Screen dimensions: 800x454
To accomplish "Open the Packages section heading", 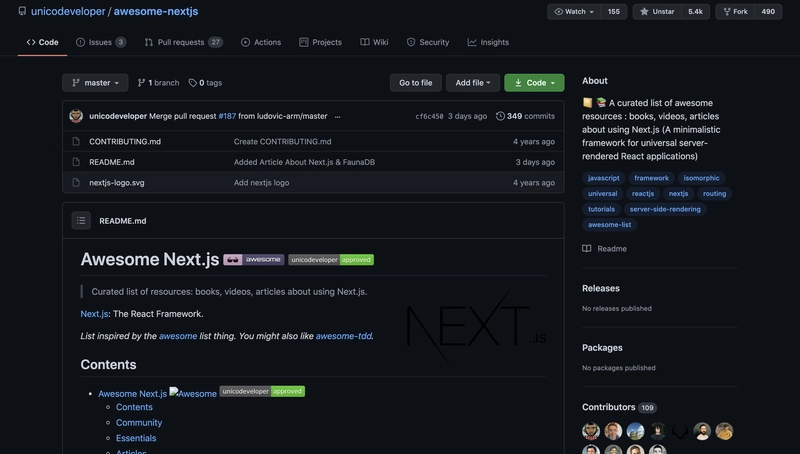I will 602,348.
